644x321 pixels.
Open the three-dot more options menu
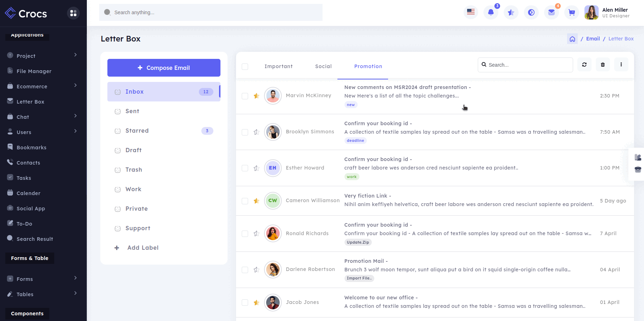[x=621, y=65]
